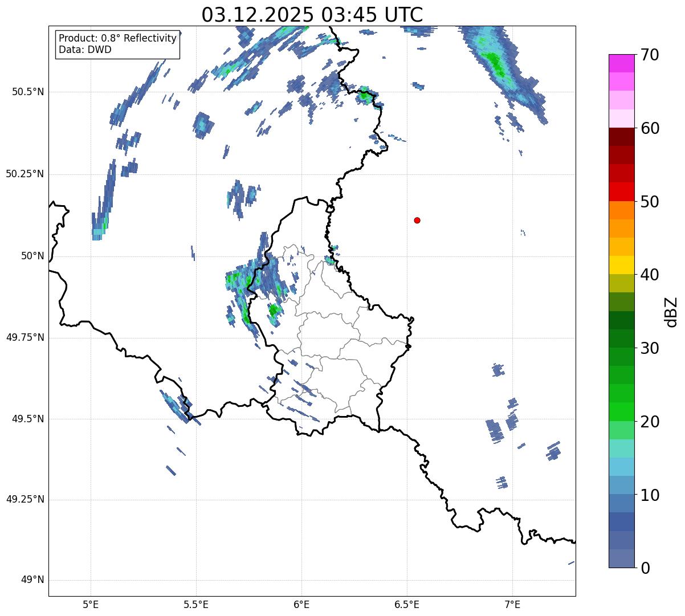Select the 20 colorbar tick label
The height and width of the screenshot is (616, 685).
tap(649, 422)
